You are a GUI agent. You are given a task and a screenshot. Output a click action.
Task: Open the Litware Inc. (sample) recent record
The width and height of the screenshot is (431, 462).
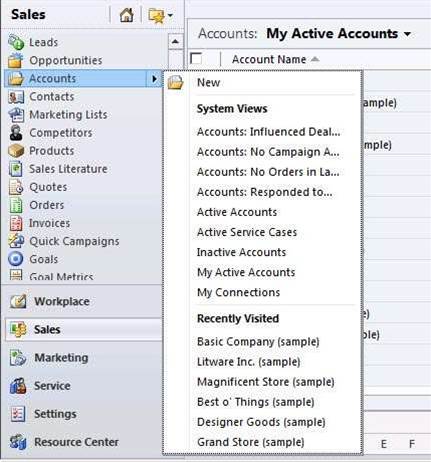click(x=249, y=362)
